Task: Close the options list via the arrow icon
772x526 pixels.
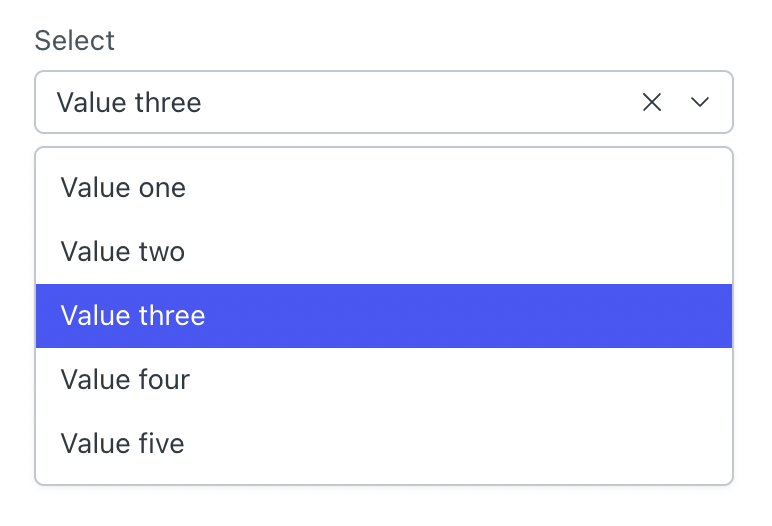Action: [700, 102]
